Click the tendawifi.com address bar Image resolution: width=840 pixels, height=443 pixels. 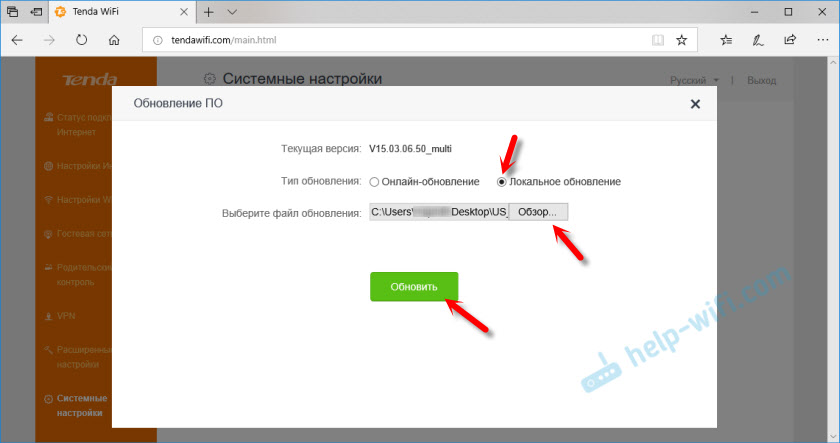(x=400, y=41)
